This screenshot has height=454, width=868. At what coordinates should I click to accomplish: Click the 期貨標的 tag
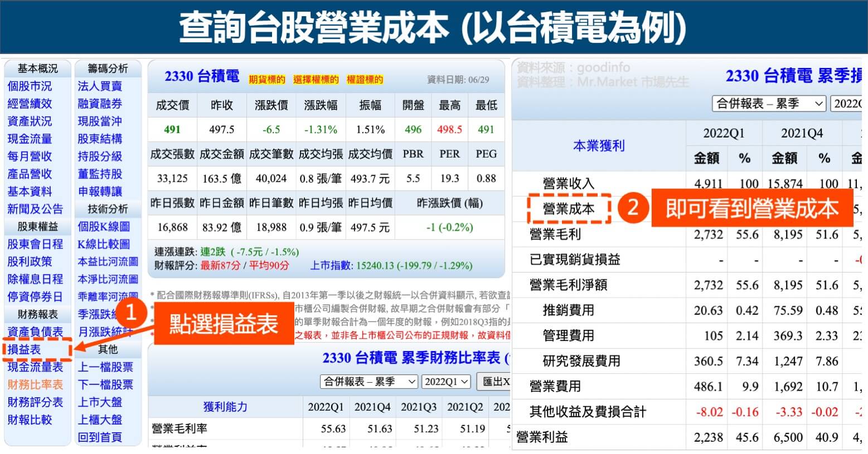267,80
